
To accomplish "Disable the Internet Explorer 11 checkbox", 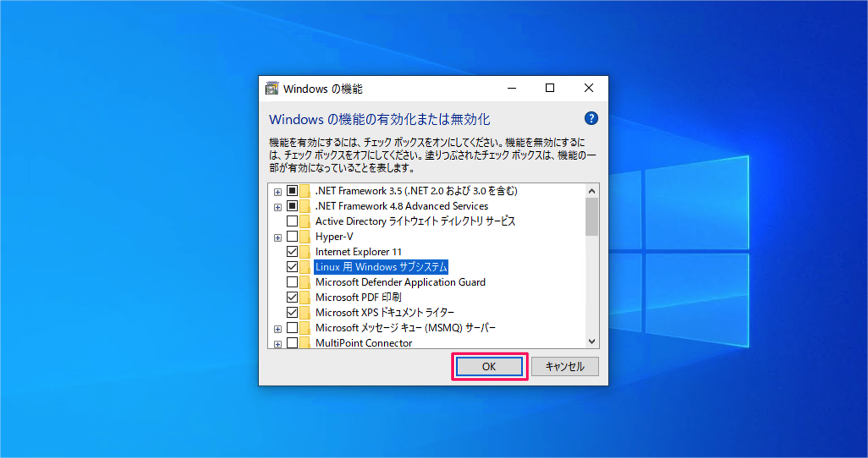I will 292,252.
